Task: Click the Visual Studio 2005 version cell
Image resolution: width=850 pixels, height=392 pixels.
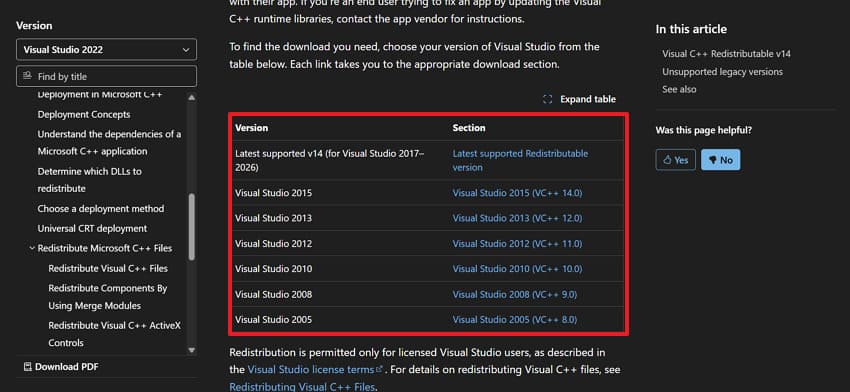Action: point(274,320)
